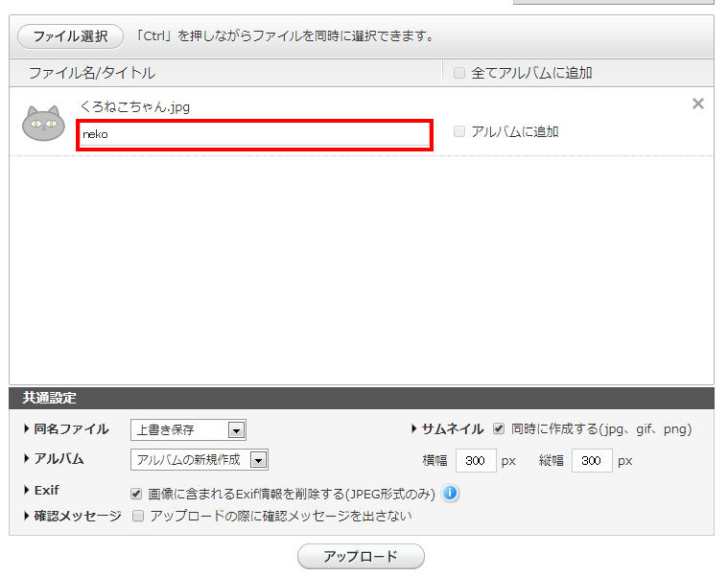Check 全てアルバムに追加 checkbox

point(459,73)
